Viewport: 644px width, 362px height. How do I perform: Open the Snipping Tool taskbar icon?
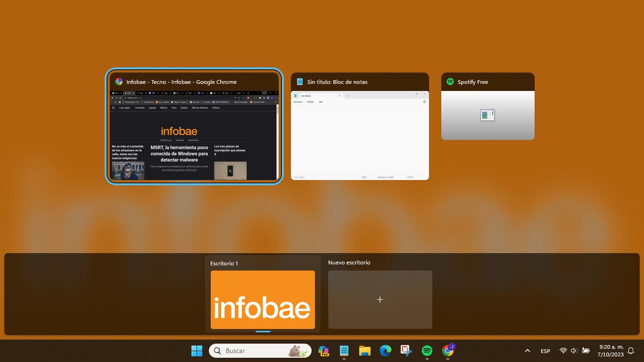(x=406, y=351)
